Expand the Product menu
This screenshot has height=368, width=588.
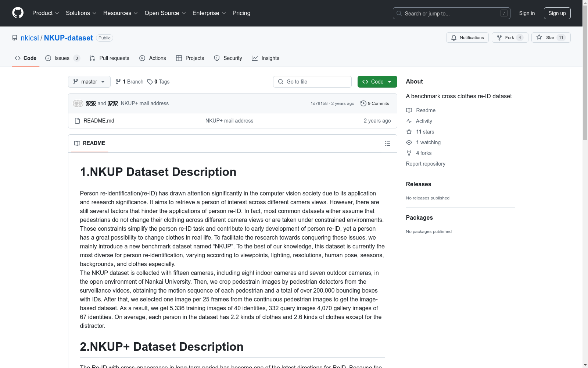point(46,13)
